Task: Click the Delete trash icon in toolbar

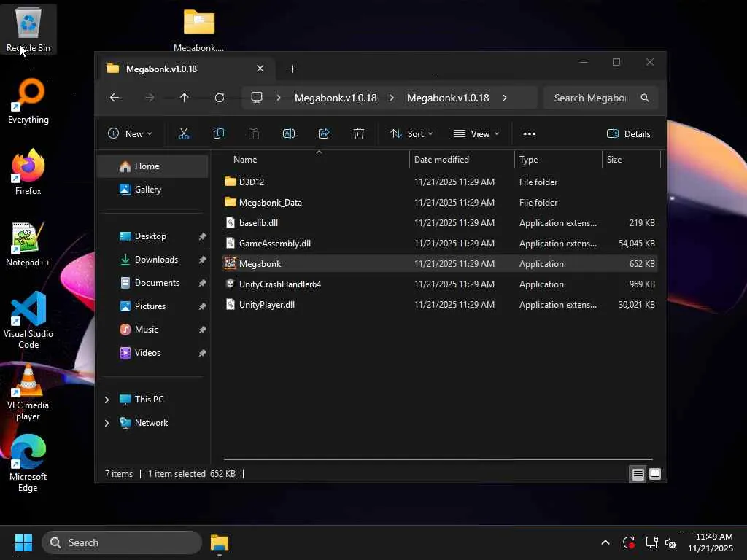Action: [x=359, y=133]
